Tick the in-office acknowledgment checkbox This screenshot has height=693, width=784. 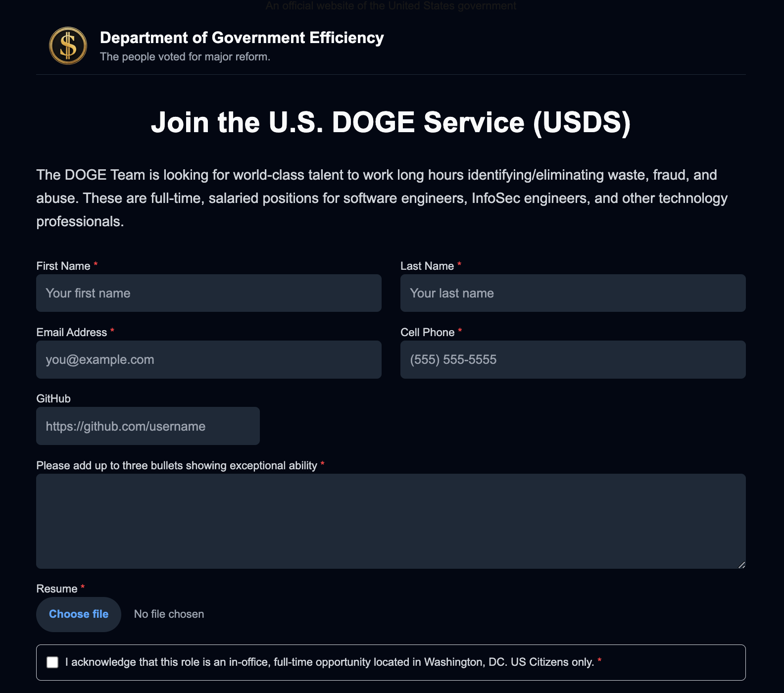pyautogui.click(x=52, y=662)
